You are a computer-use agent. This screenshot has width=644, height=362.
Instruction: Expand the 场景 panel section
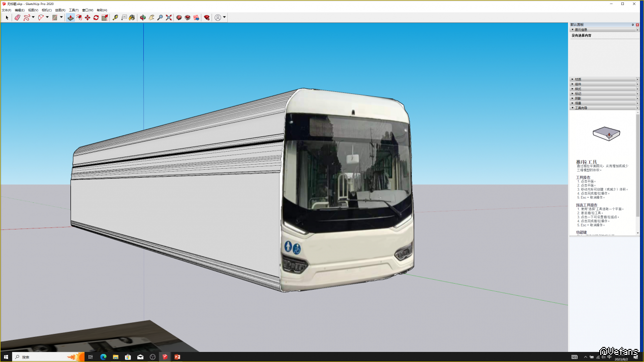[573, 103]
